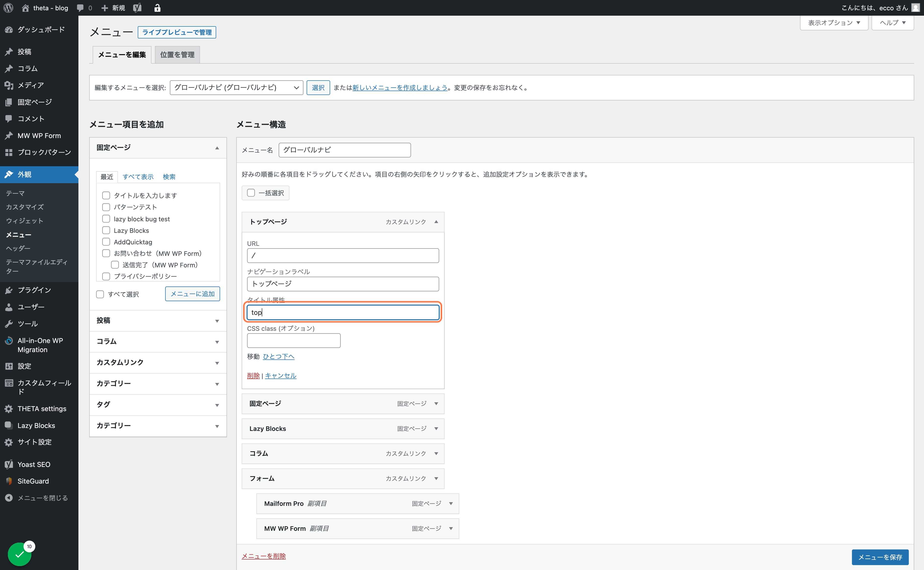Expand the カスタムリンク add-items panel
Screen dimensions: 924x570
(158, 362)
